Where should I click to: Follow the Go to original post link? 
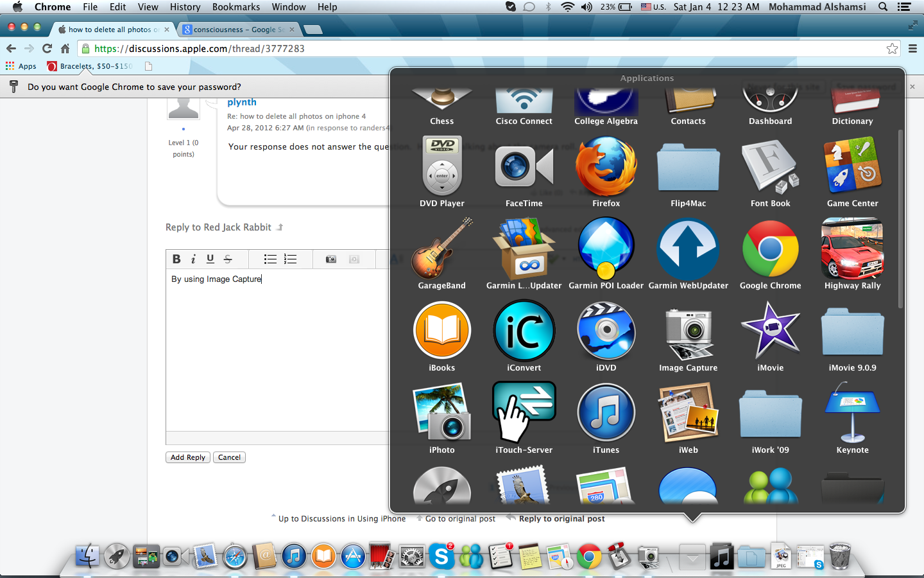[x=460, y=519]
